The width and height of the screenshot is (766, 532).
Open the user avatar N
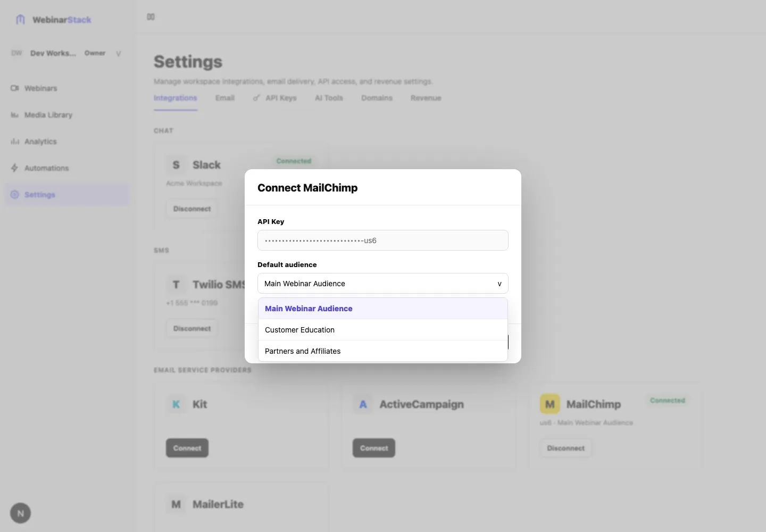coord(20,513)
